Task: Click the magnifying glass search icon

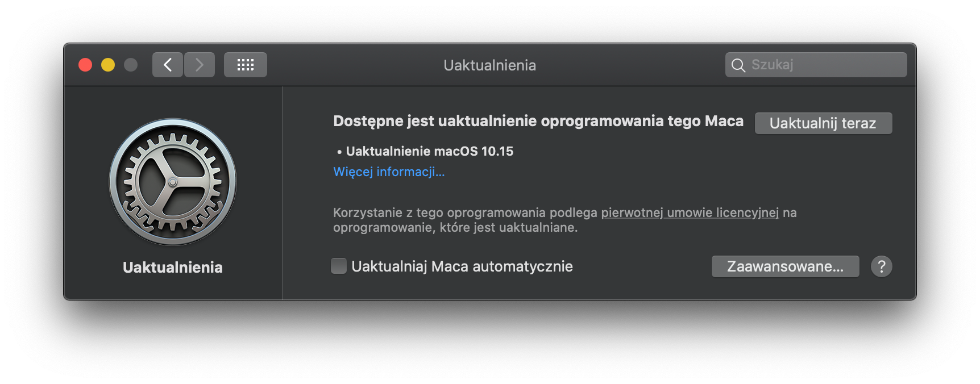Action: click(738, 65)
